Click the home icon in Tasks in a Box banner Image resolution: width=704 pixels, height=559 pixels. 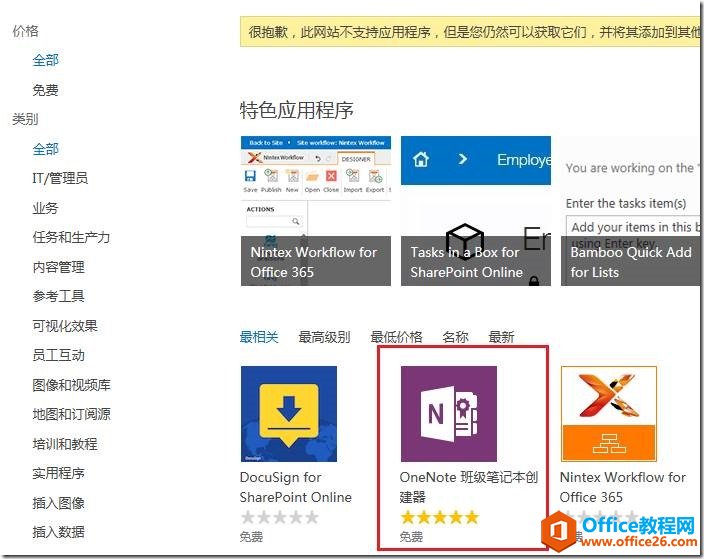[421, 159]
